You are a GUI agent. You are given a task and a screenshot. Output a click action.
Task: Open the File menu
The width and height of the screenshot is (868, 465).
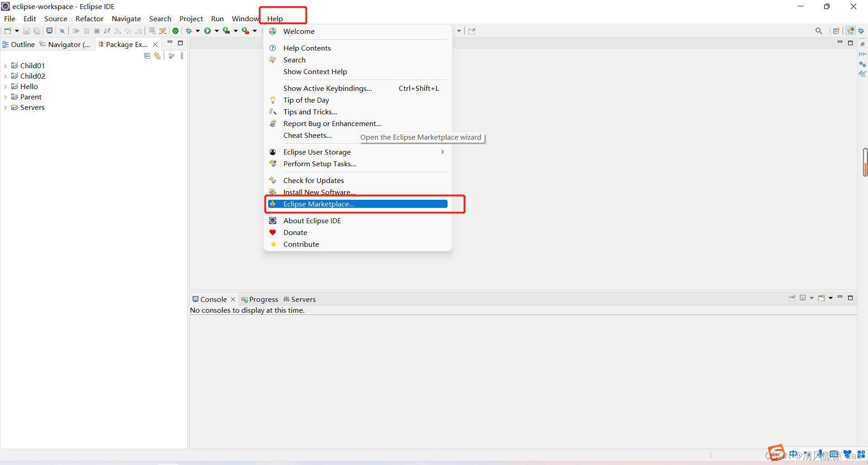pos(9,19)
